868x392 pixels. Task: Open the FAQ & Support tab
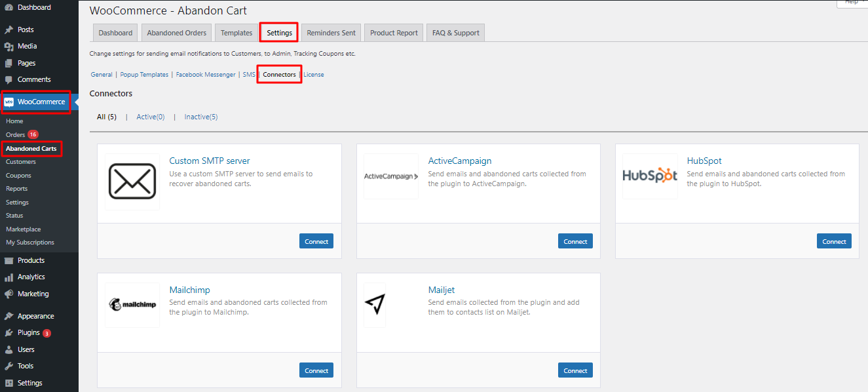click(x=456, y=33)
